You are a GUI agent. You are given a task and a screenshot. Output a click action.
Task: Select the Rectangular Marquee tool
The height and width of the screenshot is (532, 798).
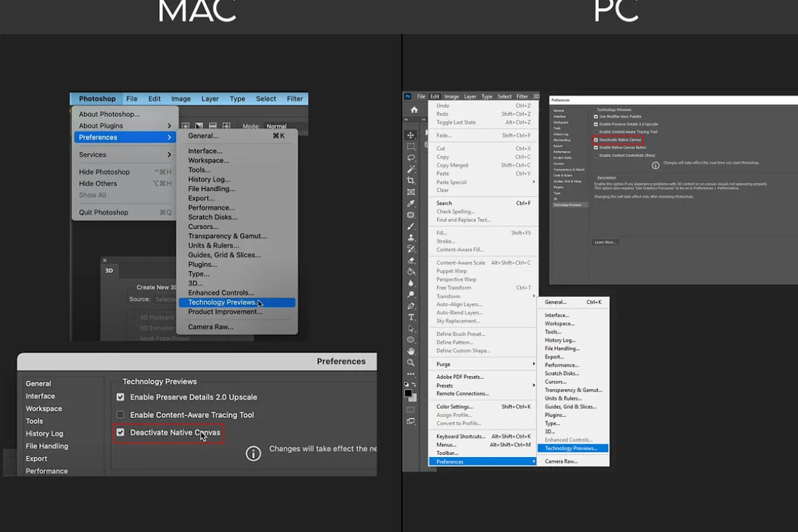[411, 146]
